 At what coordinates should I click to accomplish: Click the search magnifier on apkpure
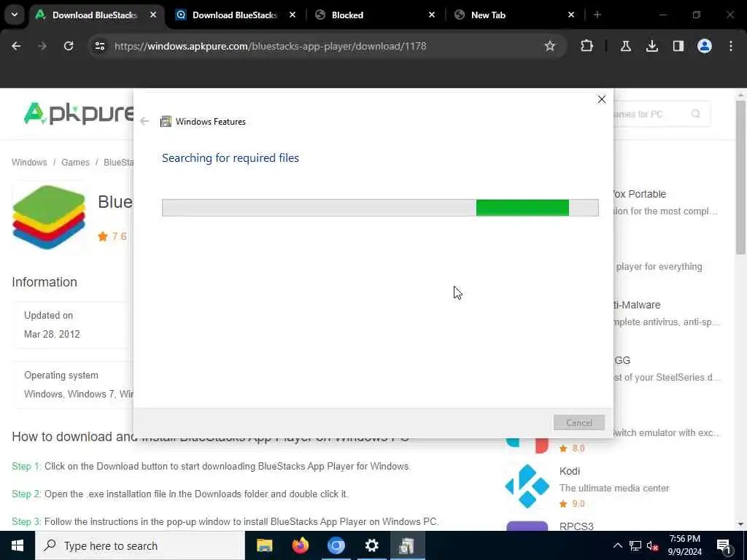(695, 114)
